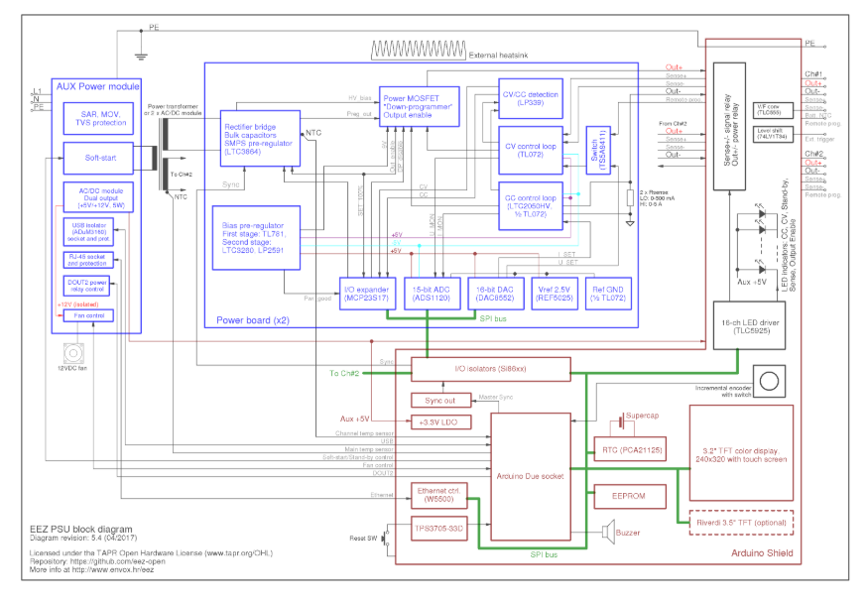Click the DOUT2 power relay control block

[86, 286]
